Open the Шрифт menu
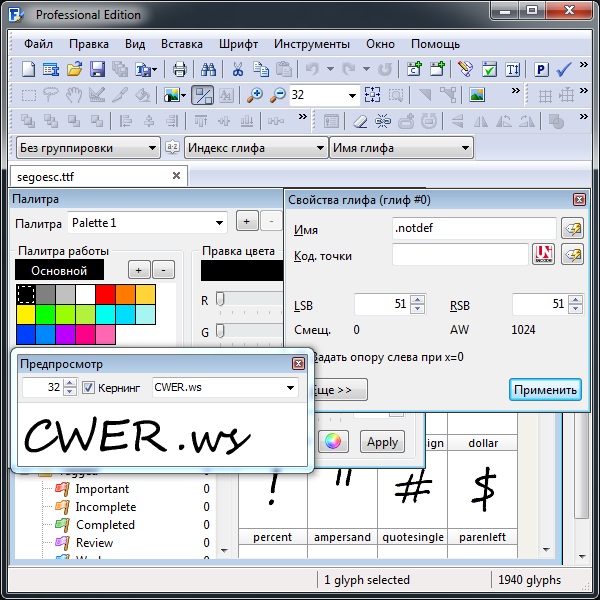The image size is (600, 600). pyautogui.click(x=238, y=44)
